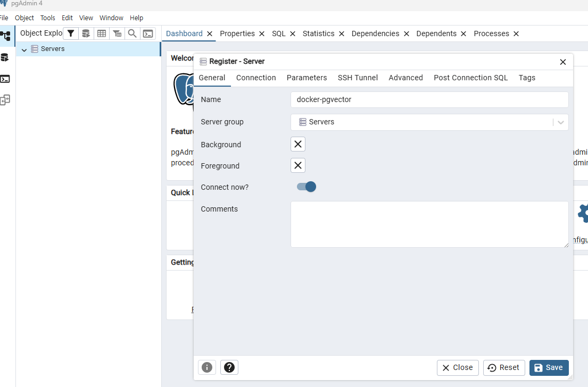Screen dimensions: 588x387
Task: Clear the Foreground color swatch
Action: 298,165
